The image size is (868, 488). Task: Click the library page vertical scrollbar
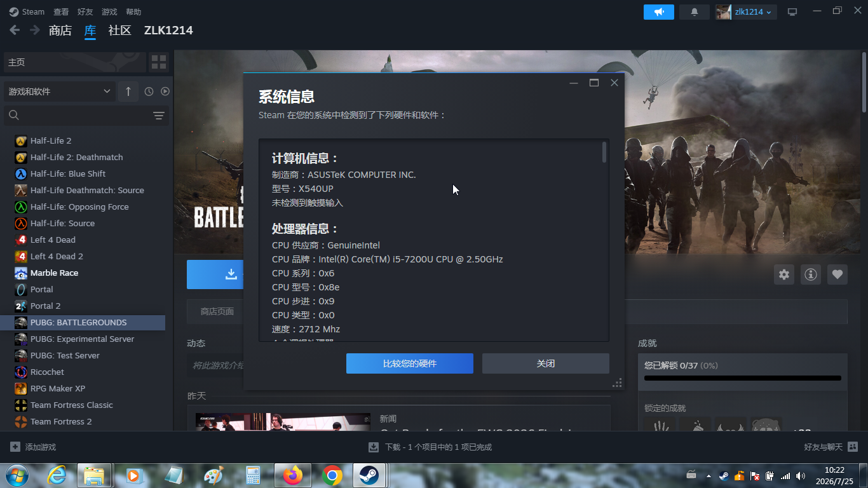864,83
